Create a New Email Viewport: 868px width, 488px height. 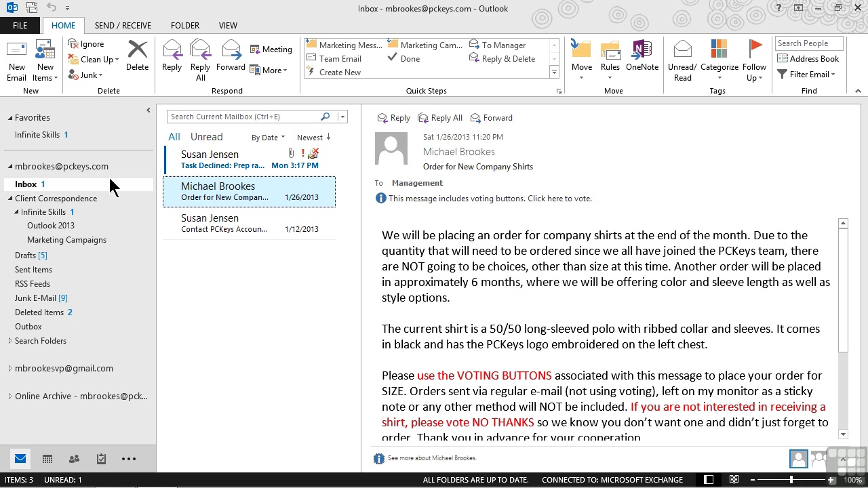pos(16,61)
